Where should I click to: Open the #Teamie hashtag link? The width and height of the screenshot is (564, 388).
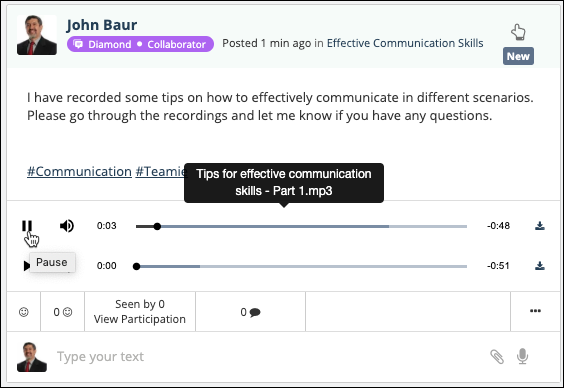[161, 172]
